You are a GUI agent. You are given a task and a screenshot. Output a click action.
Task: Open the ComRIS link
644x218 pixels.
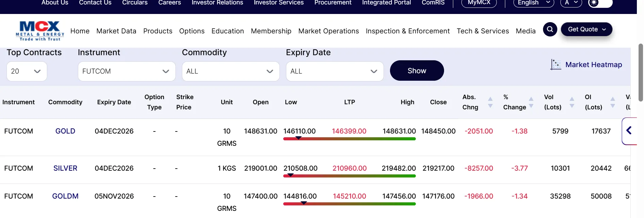click(433, 3)
